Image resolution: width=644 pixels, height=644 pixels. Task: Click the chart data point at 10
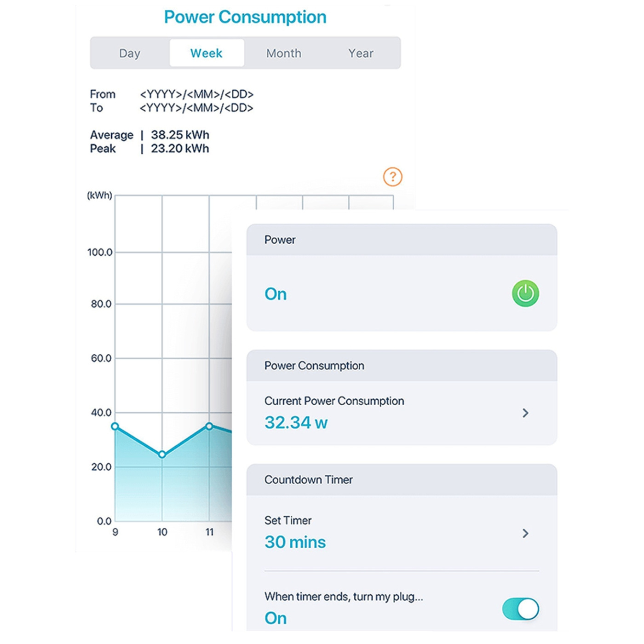pos(162,454)
